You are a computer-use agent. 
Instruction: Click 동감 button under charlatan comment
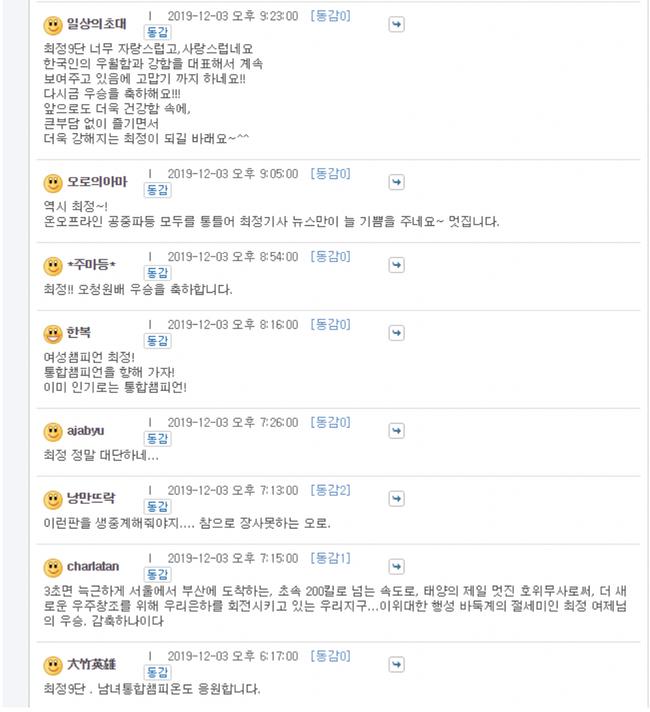tap(157, 574)
